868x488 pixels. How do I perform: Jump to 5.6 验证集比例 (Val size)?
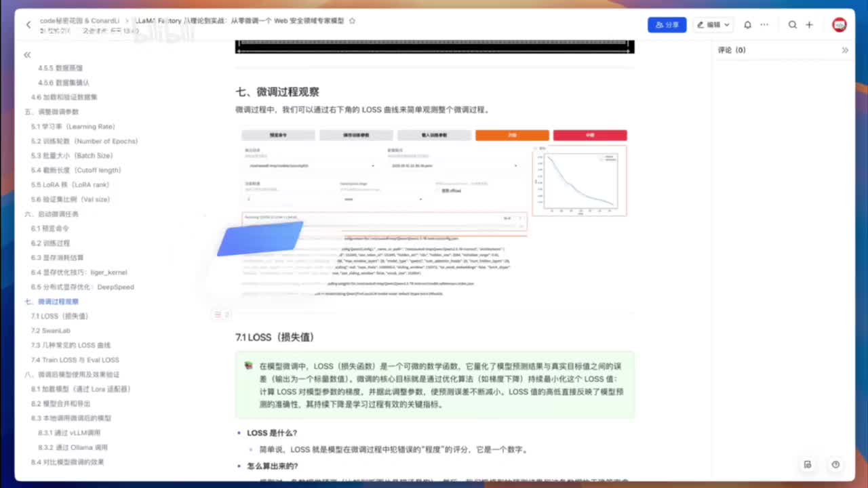tap(71, 199)
